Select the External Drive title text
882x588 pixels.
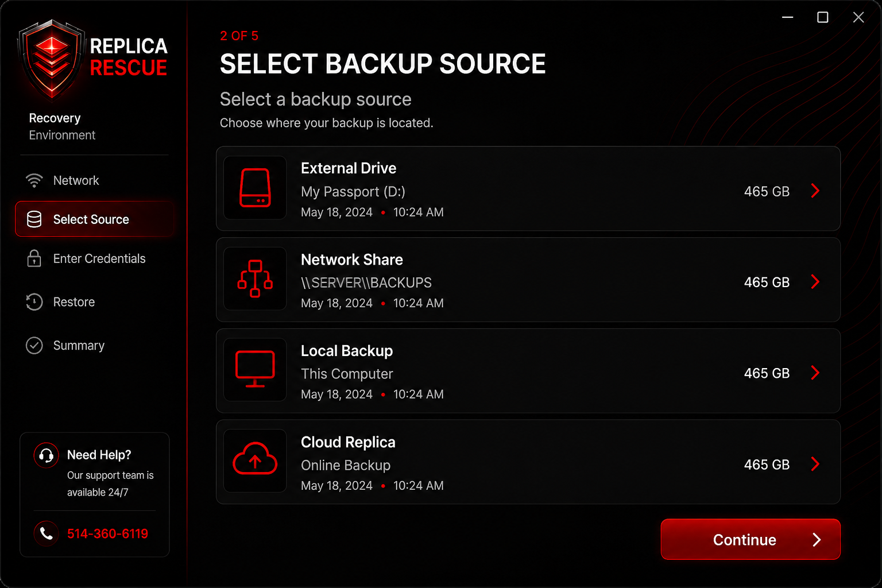coord(349,168)
